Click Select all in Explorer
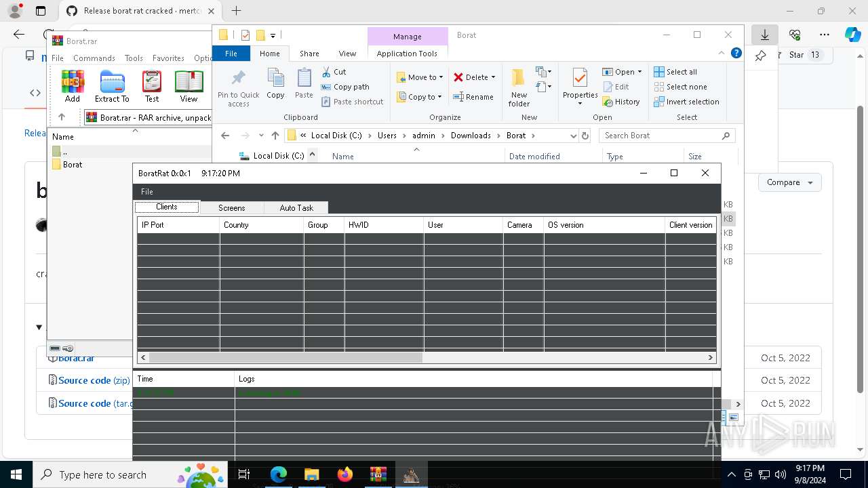Screen dimensions: 868x488 point(675,72)
